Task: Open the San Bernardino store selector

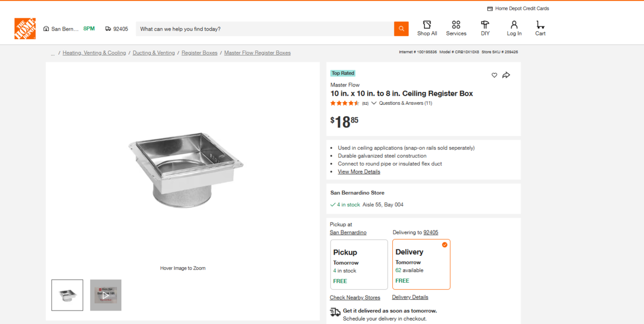Action: [x=61, y=29]
